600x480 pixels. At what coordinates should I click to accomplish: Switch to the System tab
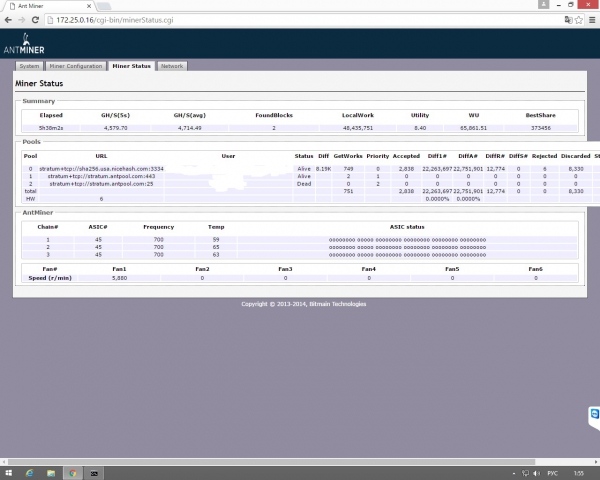(29, 66)
